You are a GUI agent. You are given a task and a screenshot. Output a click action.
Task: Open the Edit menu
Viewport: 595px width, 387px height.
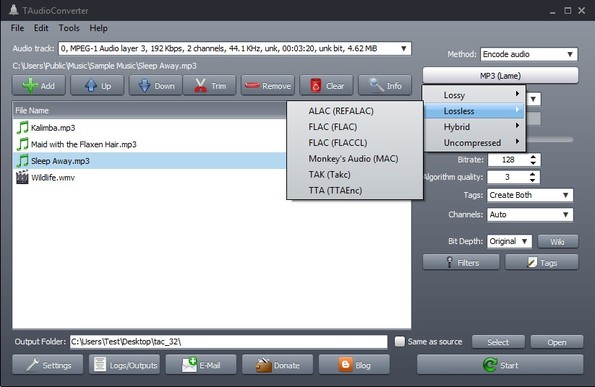(x=41, y=28)
